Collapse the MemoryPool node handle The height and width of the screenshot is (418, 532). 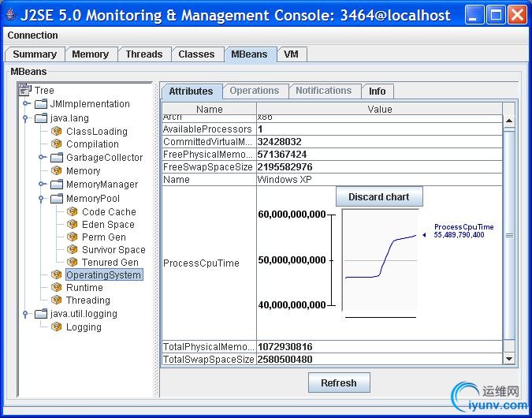[x=41, y=199]
